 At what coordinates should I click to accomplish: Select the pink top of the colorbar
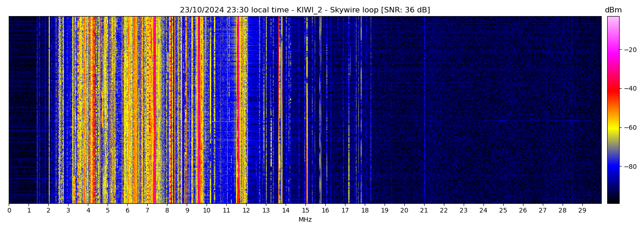coord(613,21)
